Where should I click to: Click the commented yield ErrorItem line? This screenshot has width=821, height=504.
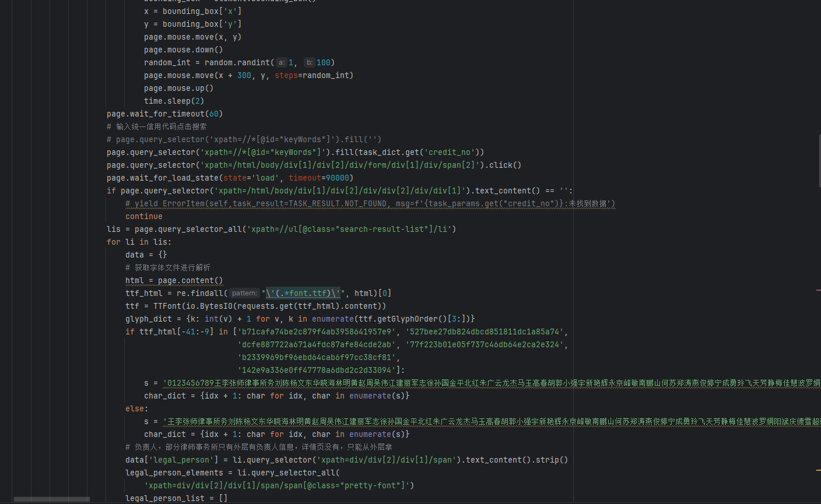(370, 203)
